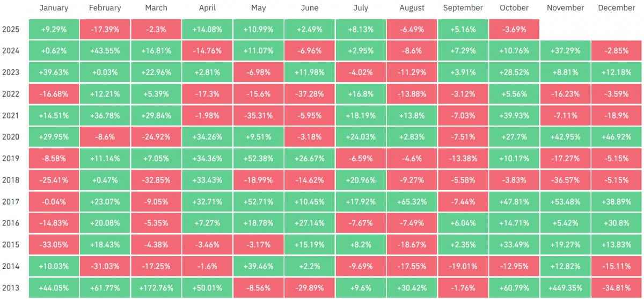
Task: Click the May 2021 -35.31% cell
Action: 258,115
